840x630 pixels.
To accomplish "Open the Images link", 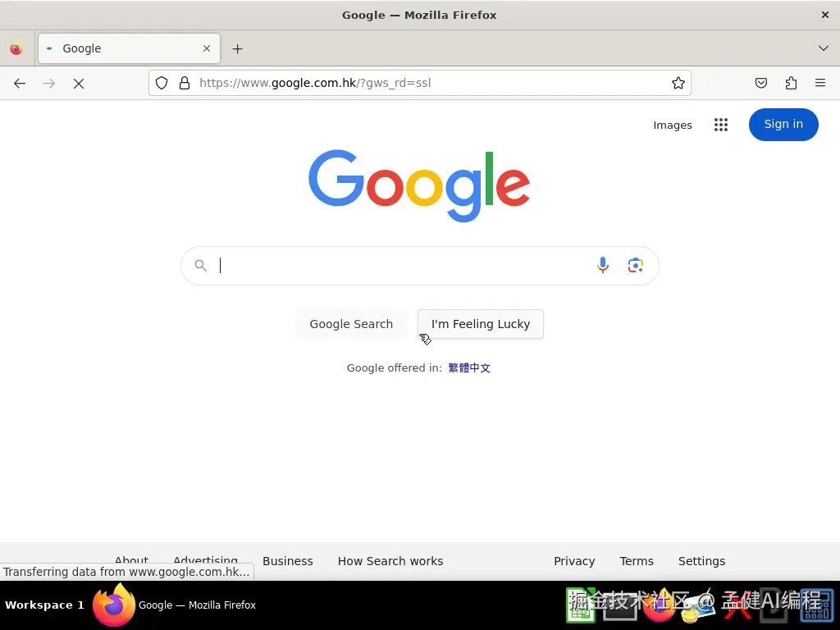I will 673,125.
